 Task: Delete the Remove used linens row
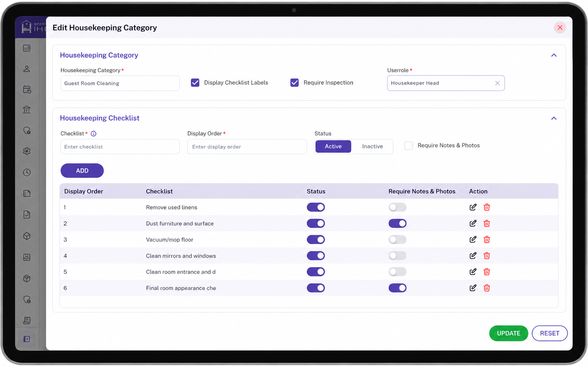tap(487, 207)
